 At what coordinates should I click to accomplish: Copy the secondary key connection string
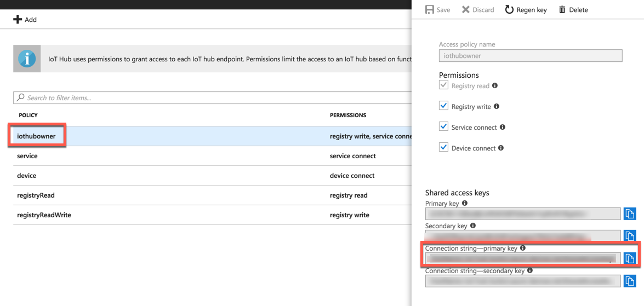[x=629, y=281]
